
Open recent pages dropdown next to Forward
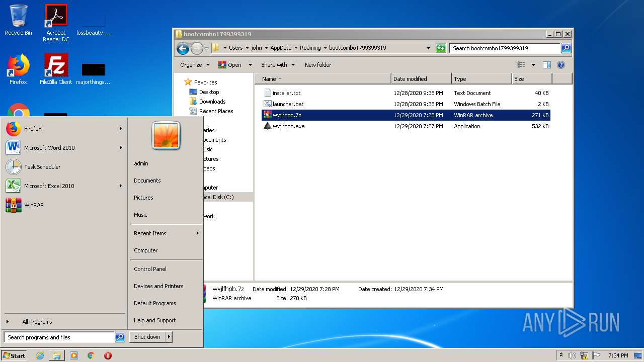206,49
